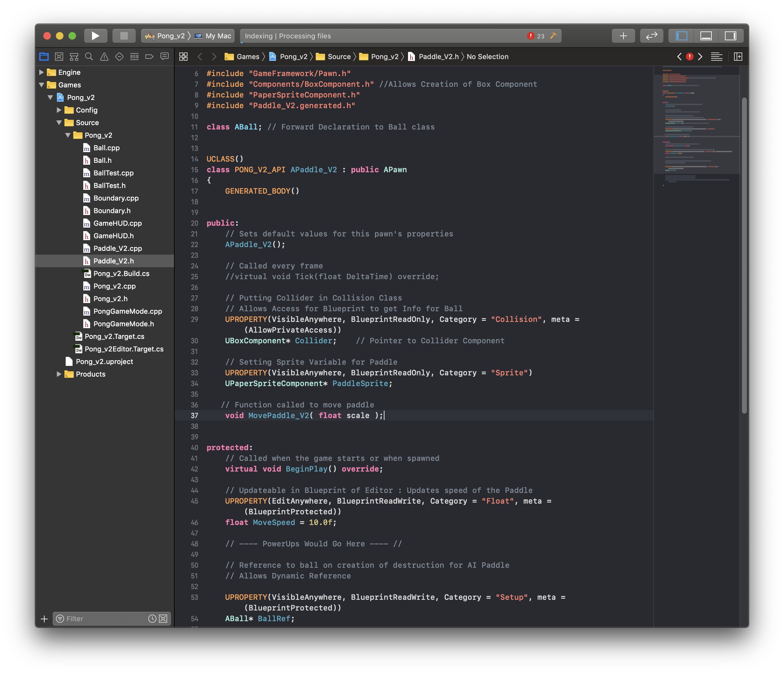Expand the Engine folder
Viewport: 784px width, 674px height.
[x=42, y=72]
